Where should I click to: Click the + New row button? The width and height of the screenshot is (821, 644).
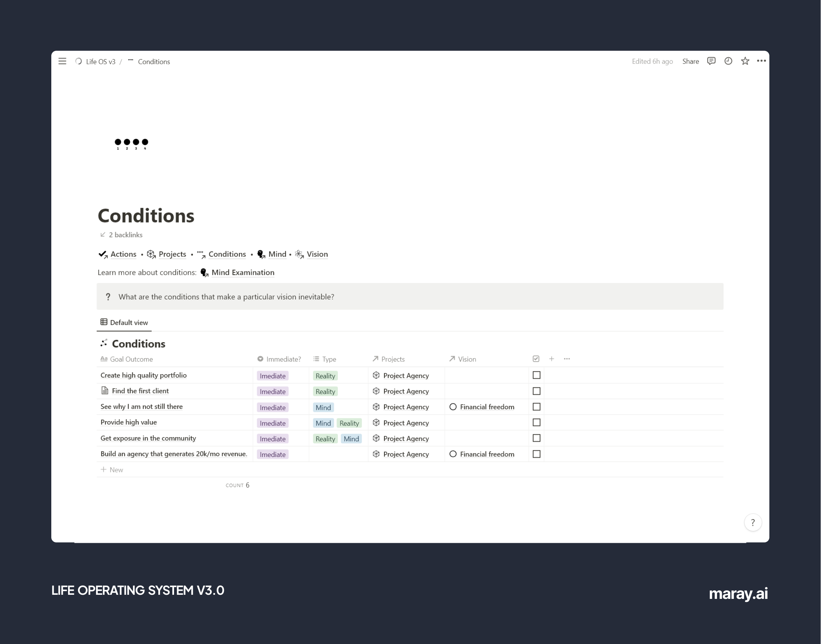[111, 469]
